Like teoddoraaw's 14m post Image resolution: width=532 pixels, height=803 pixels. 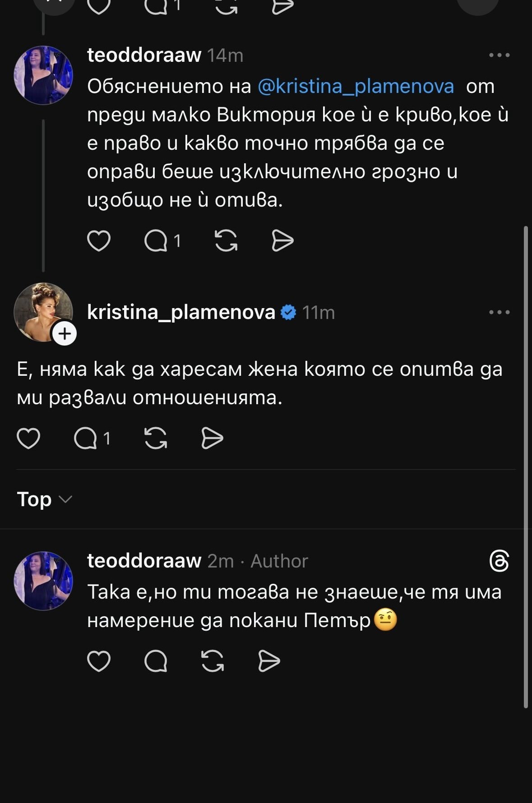coord(98,240)
